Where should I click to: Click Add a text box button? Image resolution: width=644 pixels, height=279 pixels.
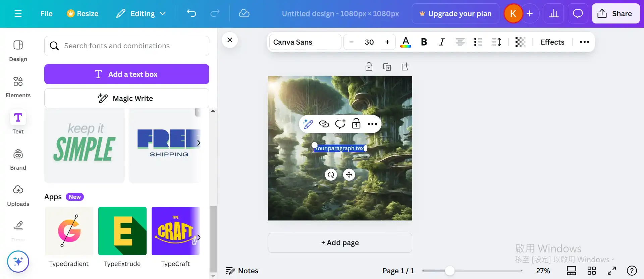click(x=127, y=74)
